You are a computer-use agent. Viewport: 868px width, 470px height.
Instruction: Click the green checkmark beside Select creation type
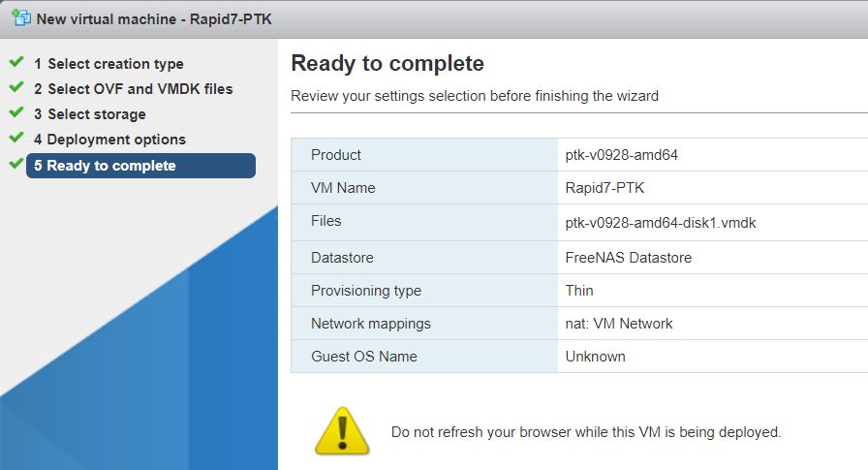point(15,63)
